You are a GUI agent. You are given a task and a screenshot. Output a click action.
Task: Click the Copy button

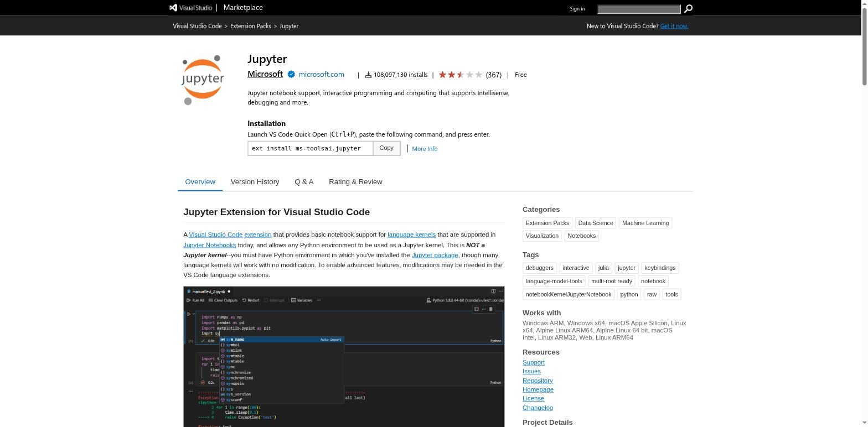coord(386,148)
